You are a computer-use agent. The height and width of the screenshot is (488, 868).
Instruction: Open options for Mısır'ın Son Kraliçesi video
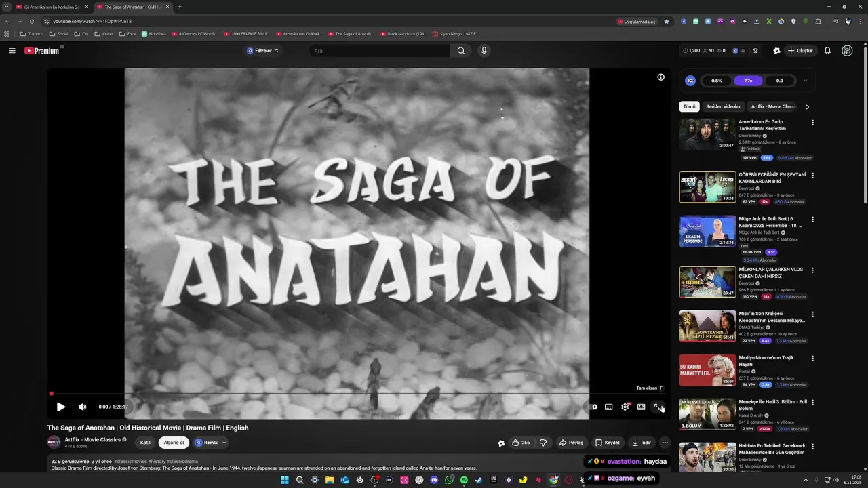click(812, 314)
